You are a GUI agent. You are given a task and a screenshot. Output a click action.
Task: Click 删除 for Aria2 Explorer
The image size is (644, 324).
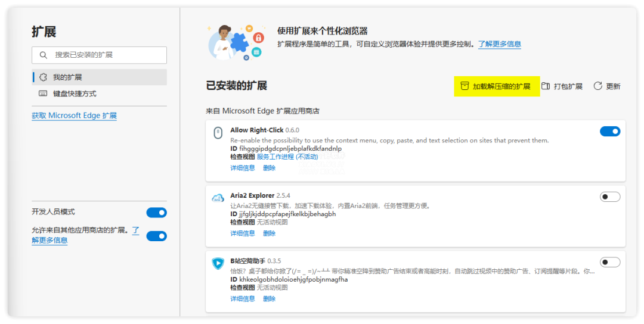point(269,233)
